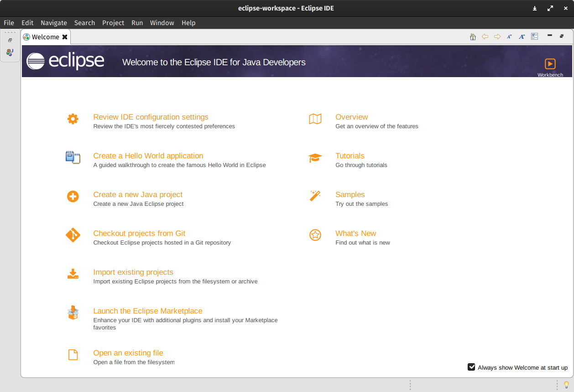Click the Tutorials graduation cap icon
Screen dimensions: 574x392
(315, 157)
